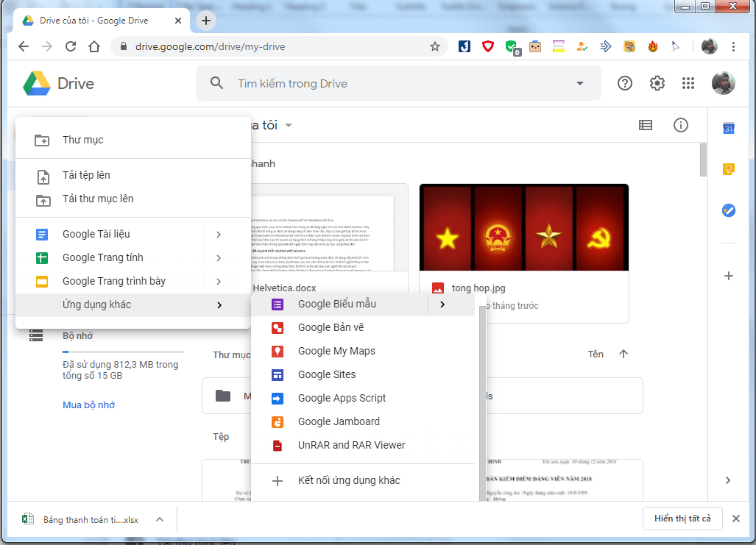The width and height of the screenshot is (756, 545).
Task: Select Thư mục to create a folder
Action: click(133, 140)
